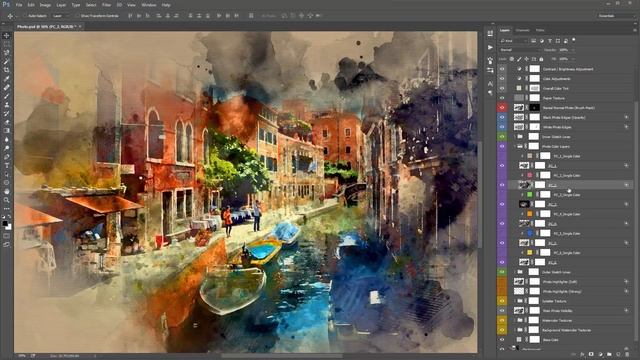Switch to the Paths tab
Screen dimensions: 640x360
click(x=540, y=30)
